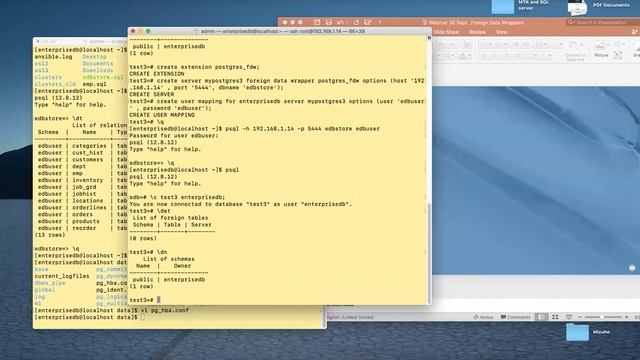Screen dimensions: 640x360
Task: Click the 'Desktop' directory name in back terminal
Action: 94,57
